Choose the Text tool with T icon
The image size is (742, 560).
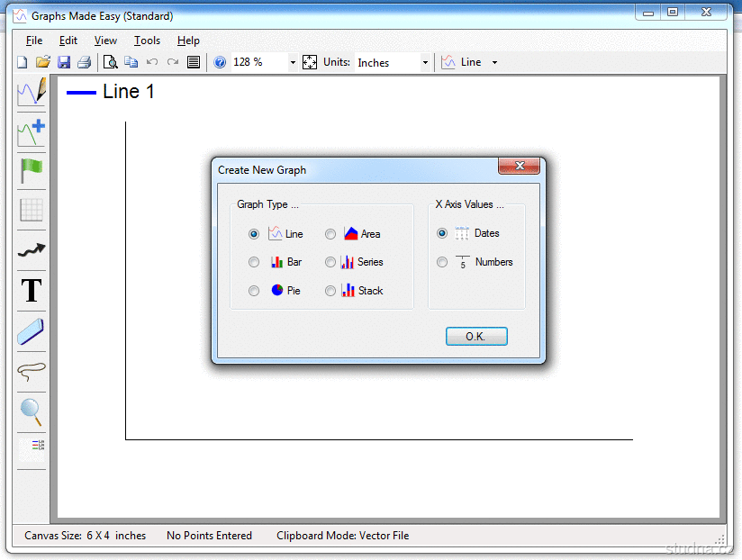(x=32, y=290)
